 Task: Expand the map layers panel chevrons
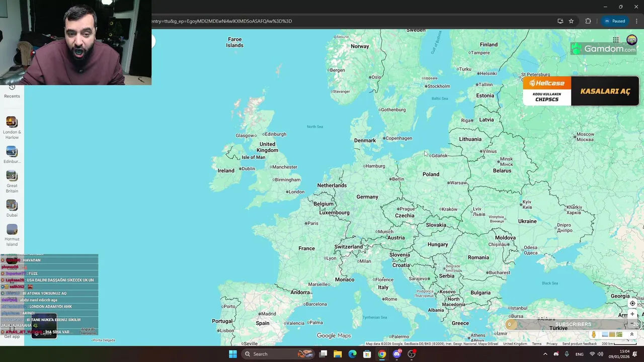pyautogui.click(x=632, y=334)
